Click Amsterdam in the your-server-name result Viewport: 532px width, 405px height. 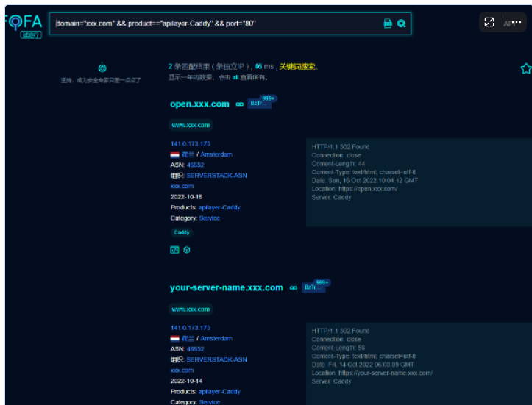pos(216,339)
